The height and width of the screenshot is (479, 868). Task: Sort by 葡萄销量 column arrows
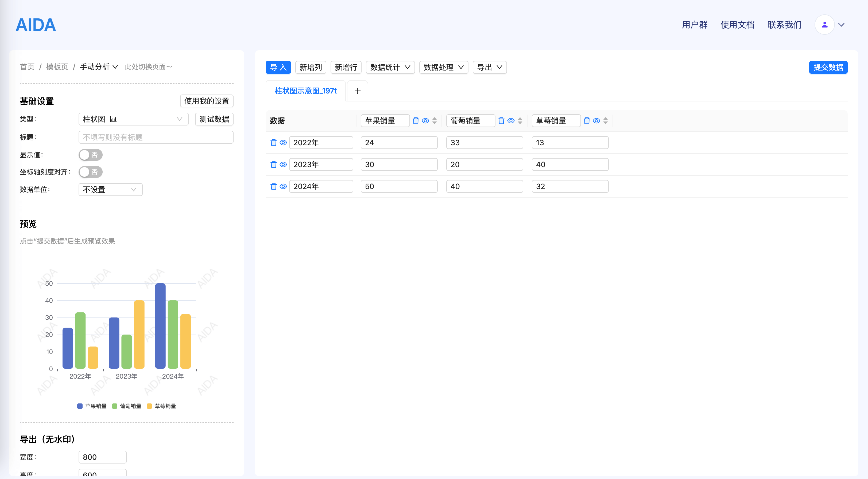pos(520,120)
